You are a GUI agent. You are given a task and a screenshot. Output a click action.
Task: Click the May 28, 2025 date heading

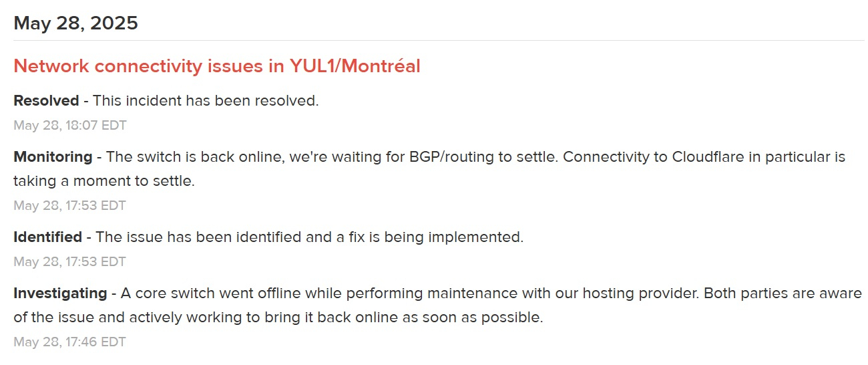75,23
